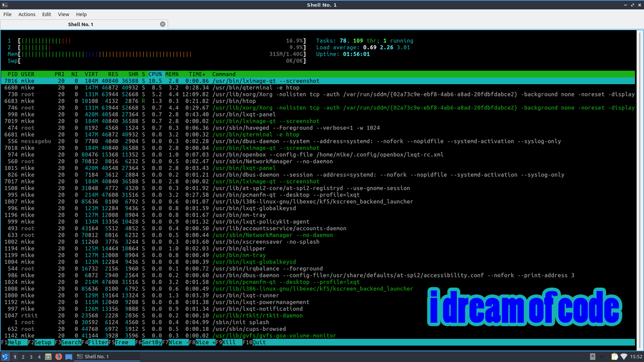Click the F9 Kill button in htop

229,342
